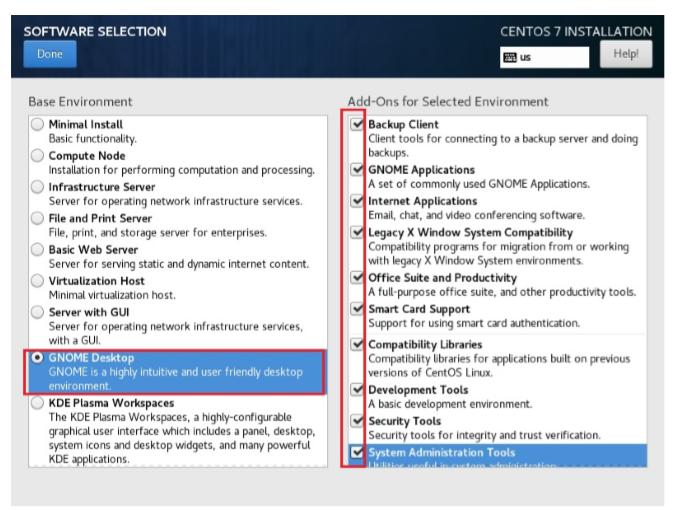Select the us keyboard layout field
Viewport: 676px width, 510px height.
(546, 57)
